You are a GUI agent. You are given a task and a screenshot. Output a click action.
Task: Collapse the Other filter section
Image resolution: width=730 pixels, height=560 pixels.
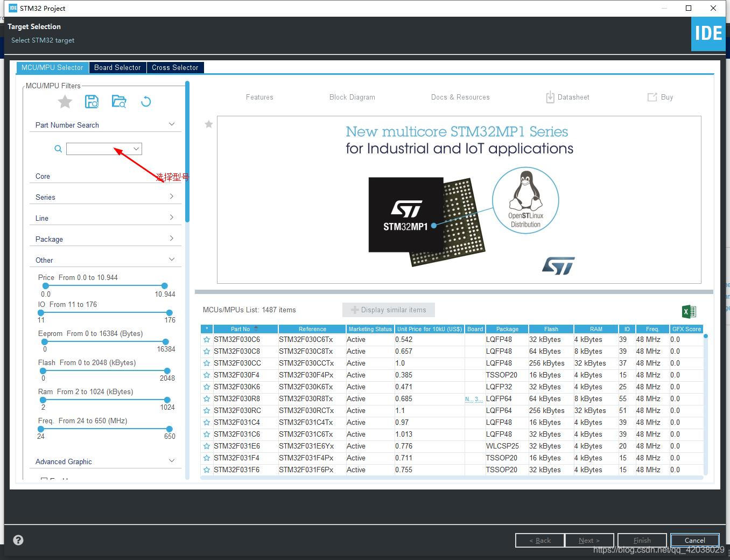(172, 260)
